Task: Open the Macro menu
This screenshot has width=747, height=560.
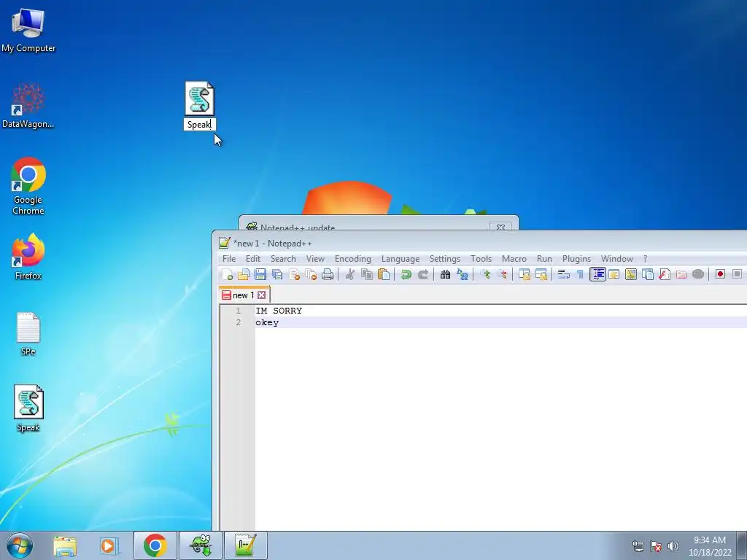Action: [514, 259]
